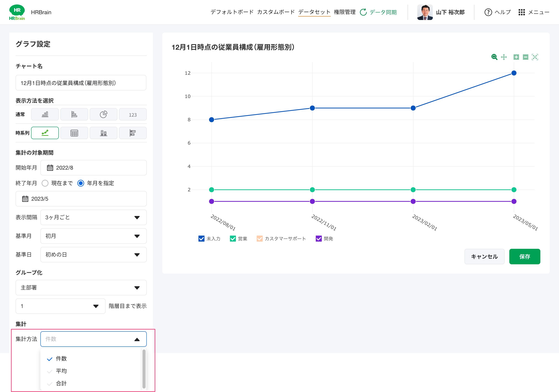This screenshot has height=392, width=559.
Task: Click the キャンセル button
Action: click(x=484, y=256)
